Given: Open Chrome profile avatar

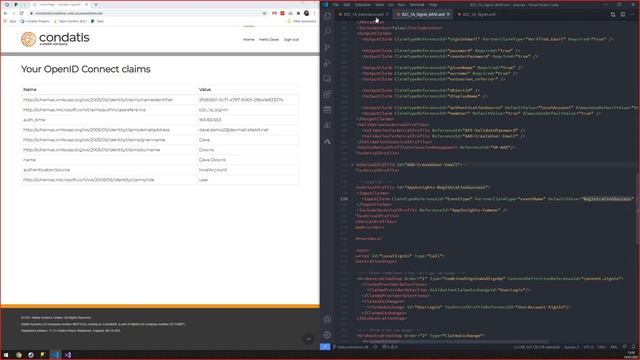Looking at the screenshot, I should [x=307, y=13].
